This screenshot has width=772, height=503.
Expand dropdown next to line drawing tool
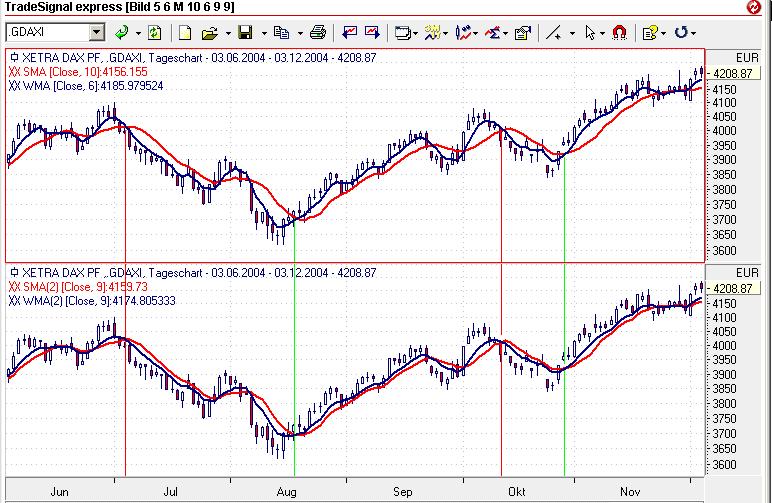click(x=572, y=33)
